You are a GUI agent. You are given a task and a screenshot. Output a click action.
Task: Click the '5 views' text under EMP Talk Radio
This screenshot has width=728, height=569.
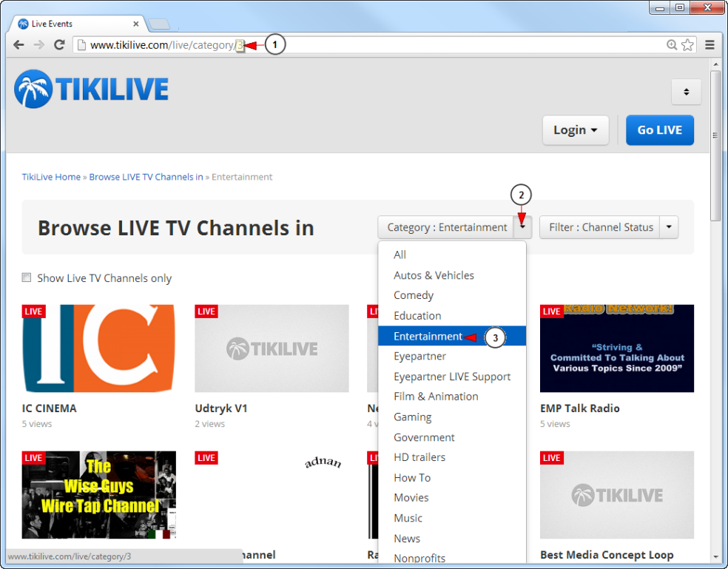[556, 424]
